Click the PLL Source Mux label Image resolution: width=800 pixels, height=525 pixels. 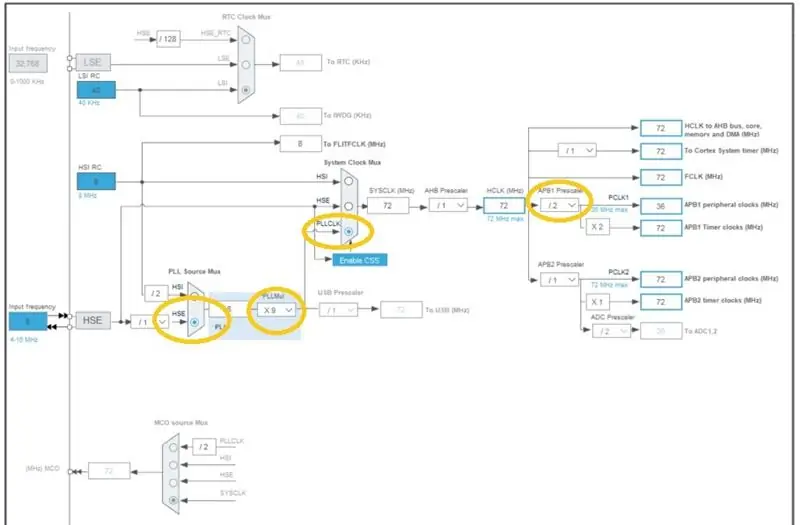coord(194,271)
